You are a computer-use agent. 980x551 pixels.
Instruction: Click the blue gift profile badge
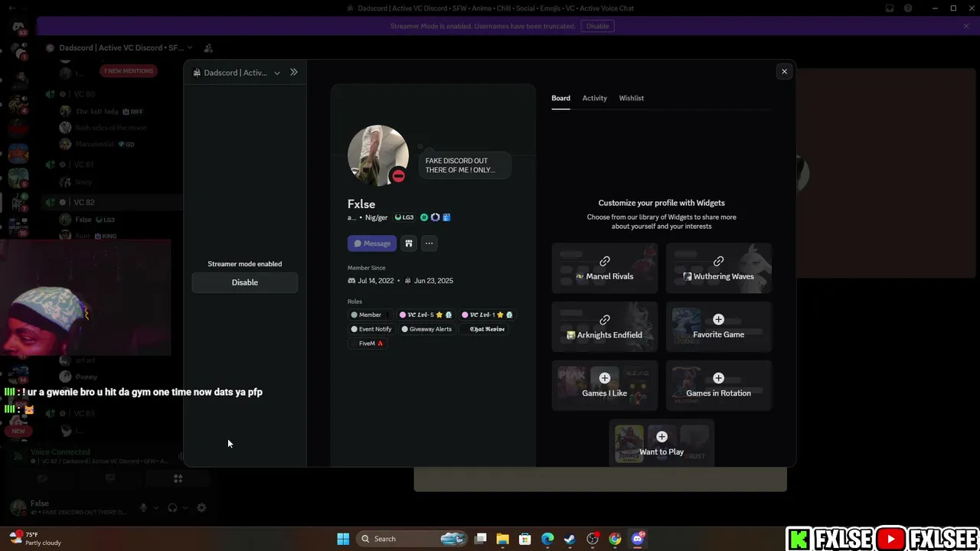point(446,217)
